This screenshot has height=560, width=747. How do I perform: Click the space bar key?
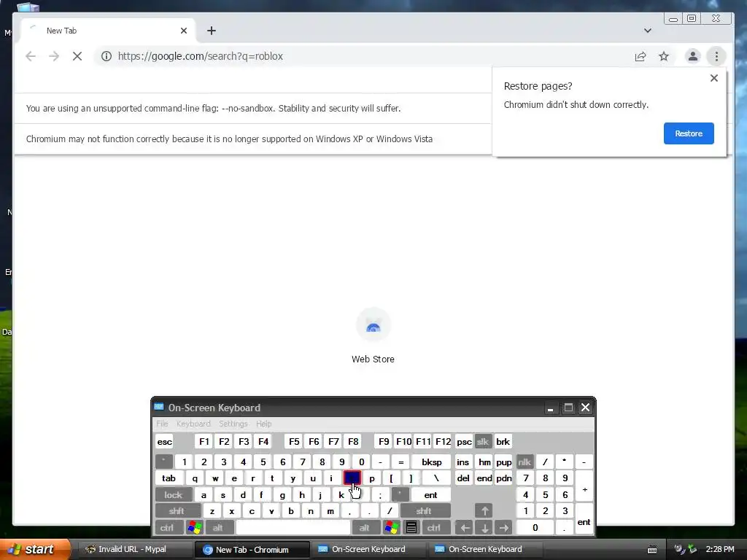pos(293,528)
